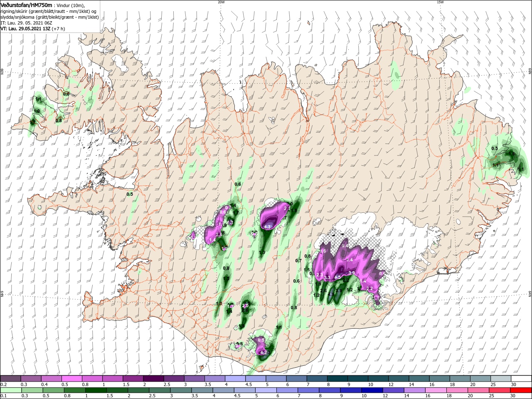
Task: Select the bright red swatch after 30 in lower legend
Action: [521, 390]
